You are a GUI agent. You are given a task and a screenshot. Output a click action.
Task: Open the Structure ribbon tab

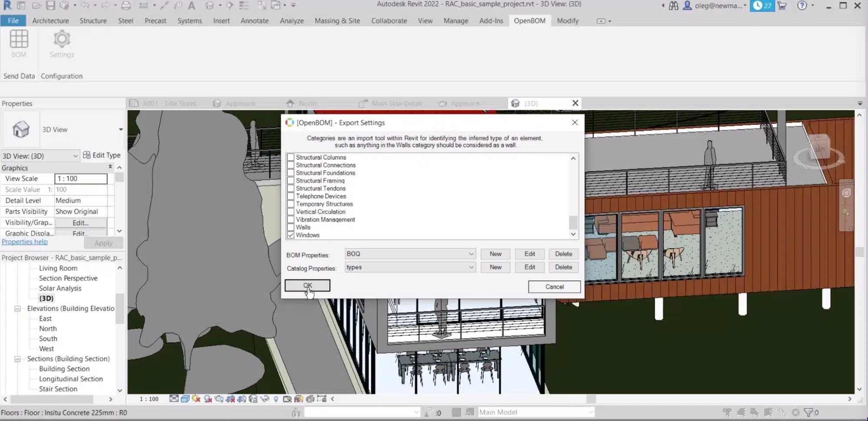pos(93,20)
